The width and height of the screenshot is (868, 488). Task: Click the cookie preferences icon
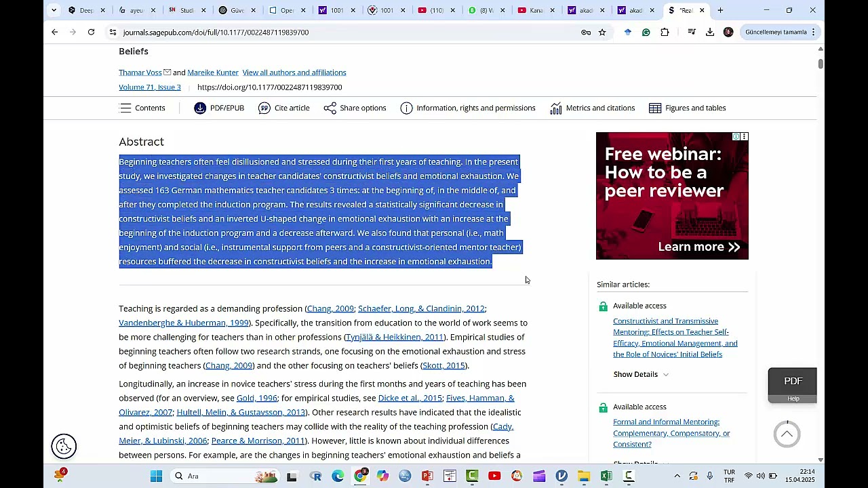click(x=64, y=446)
